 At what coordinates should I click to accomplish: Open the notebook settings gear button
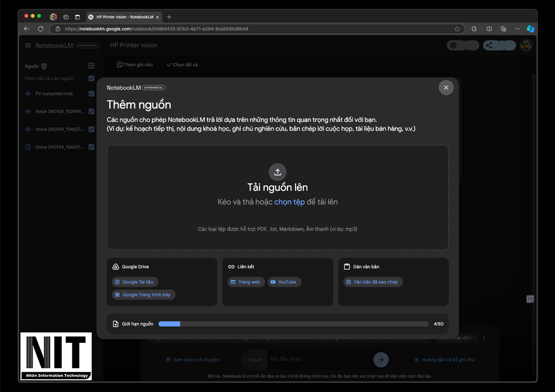click(x=463, y=46)
